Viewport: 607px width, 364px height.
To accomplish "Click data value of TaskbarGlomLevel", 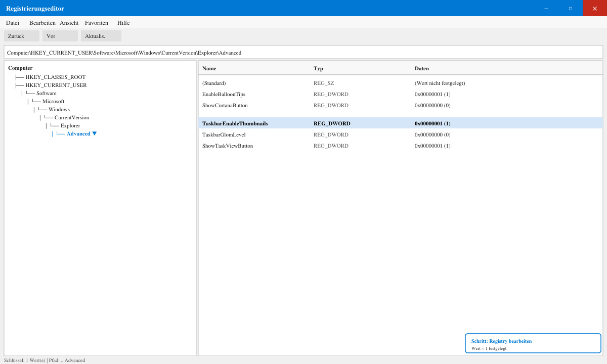I will coord(432,134).
